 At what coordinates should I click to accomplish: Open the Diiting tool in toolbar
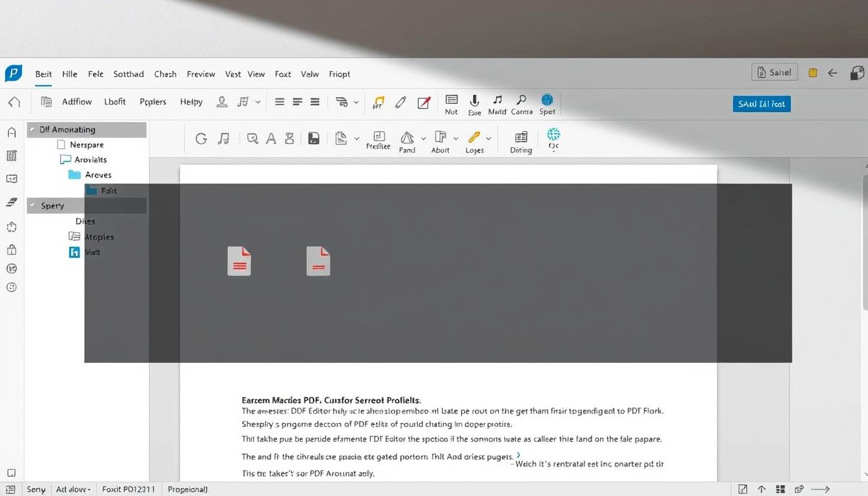(521, 138)
